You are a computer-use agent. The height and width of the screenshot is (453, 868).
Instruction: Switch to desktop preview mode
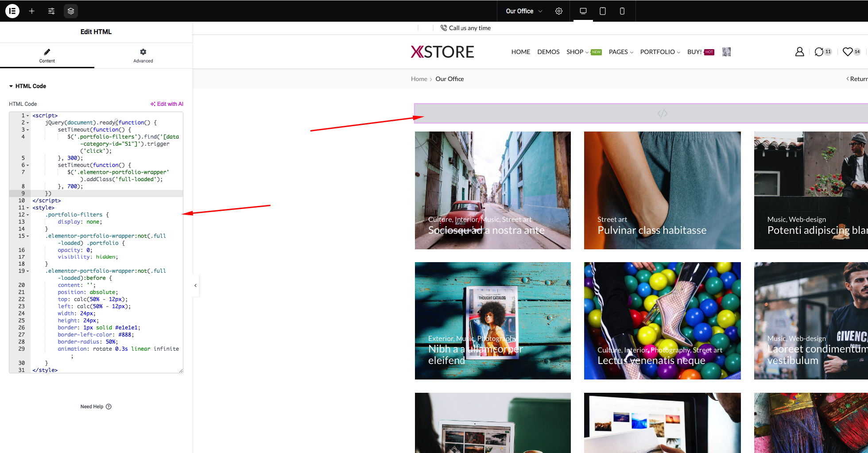583,11
